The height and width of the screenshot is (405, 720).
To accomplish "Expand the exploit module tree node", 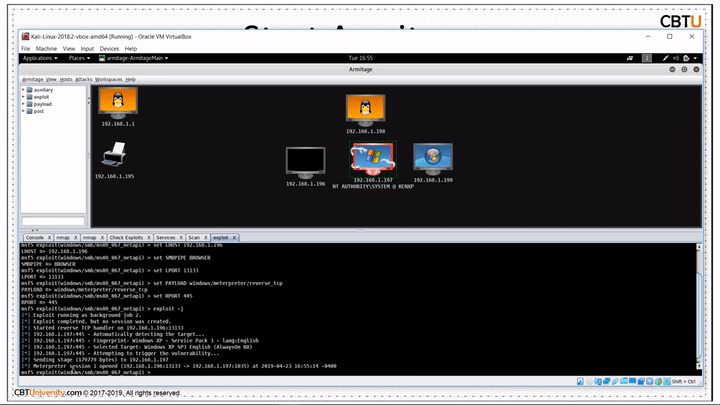I will 23,97.
